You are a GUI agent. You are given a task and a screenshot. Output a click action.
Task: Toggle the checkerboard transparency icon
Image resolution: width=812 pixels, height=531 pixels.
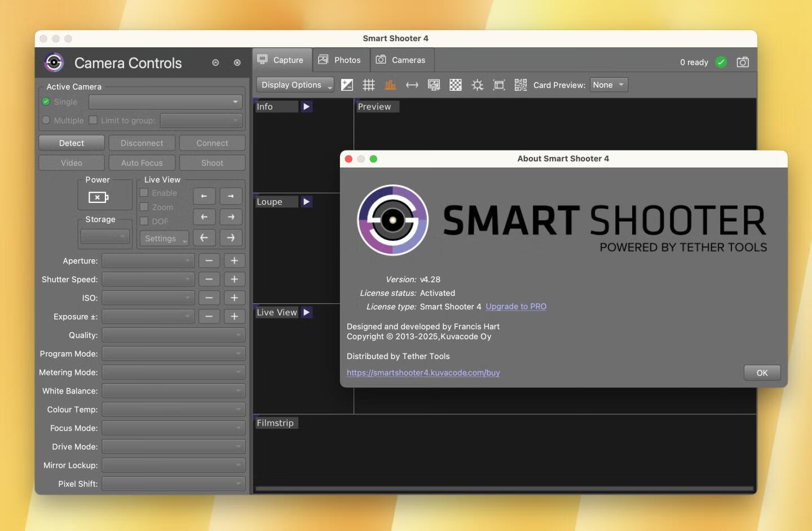[x=455, y=85]
